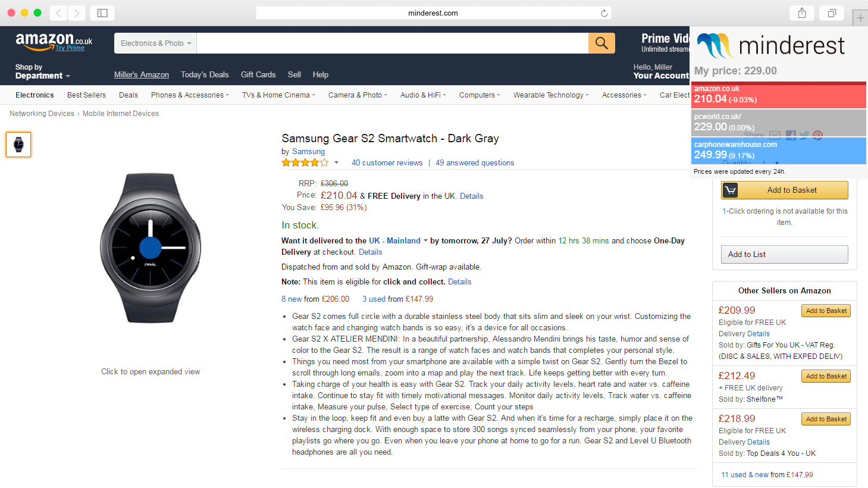
Task: Expand the Shop by Department menu
Action: [x=42, y=72]
